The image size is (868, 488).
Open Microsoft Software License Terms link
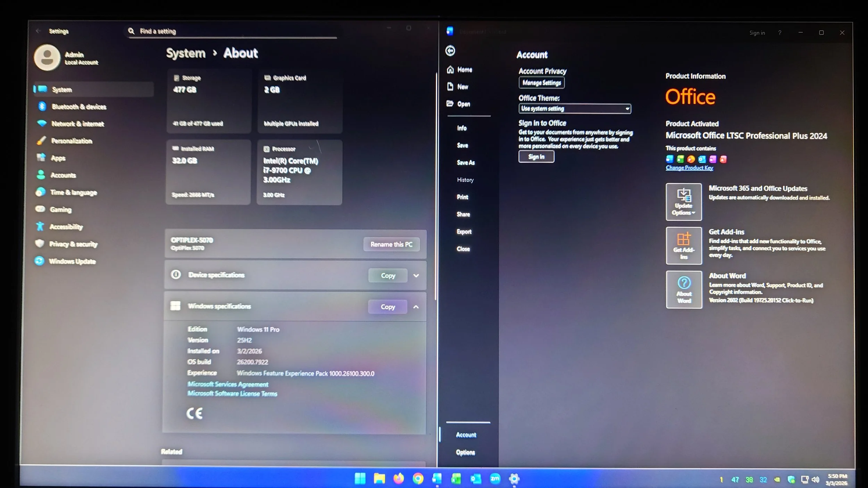pyautogui.click(x=232, y=394)
